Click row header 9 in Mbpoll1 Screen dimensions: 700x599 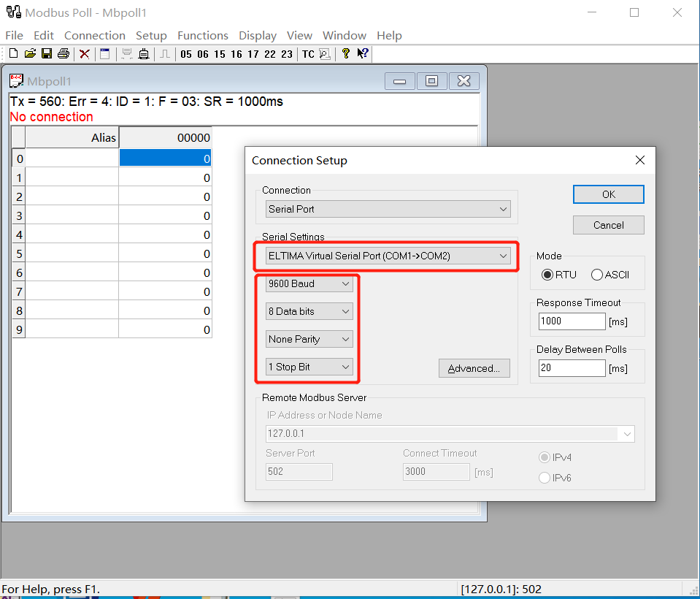(19, 329)
